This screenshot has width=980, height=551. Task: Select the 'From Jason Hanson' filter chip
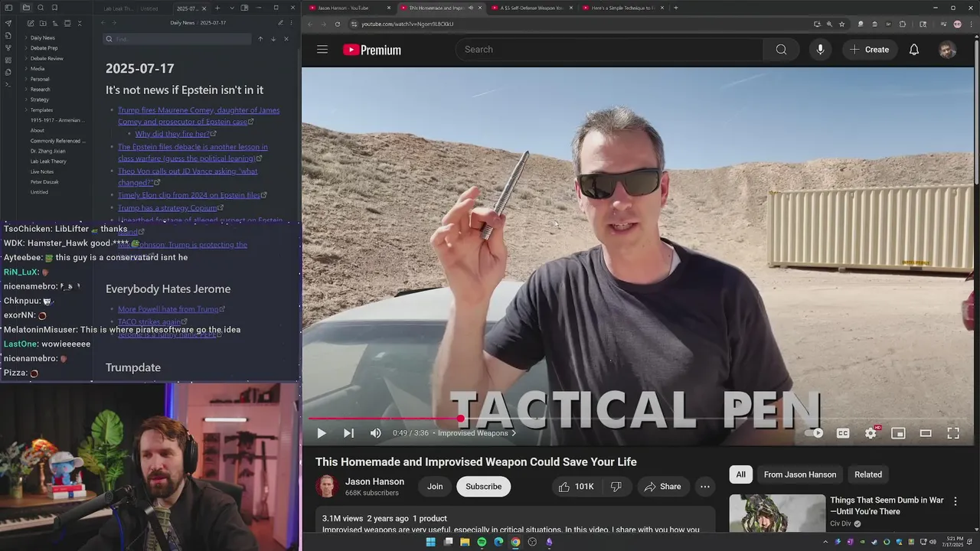click(x=800, y=474)
